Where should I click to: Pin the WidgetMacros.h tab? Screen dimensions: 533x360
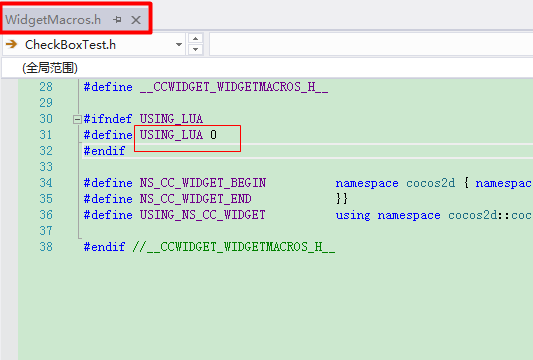tap(118, 20)
